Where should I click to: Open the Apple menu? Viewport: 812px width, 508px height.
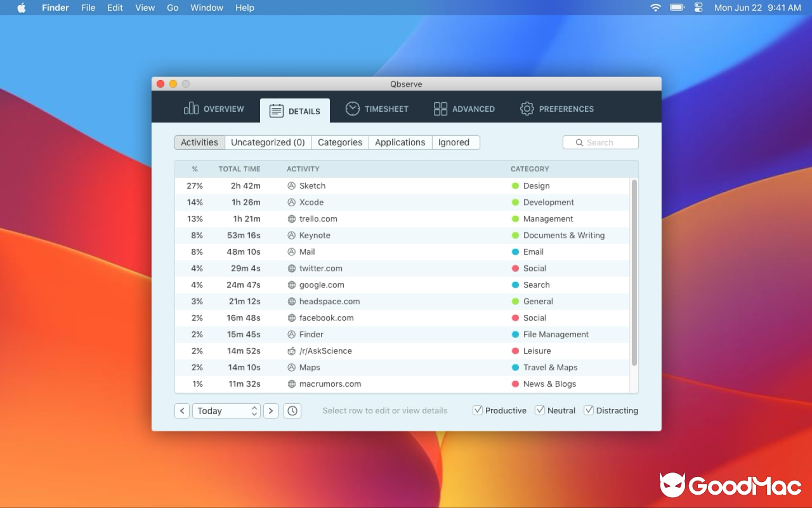[x=22, y=8]
